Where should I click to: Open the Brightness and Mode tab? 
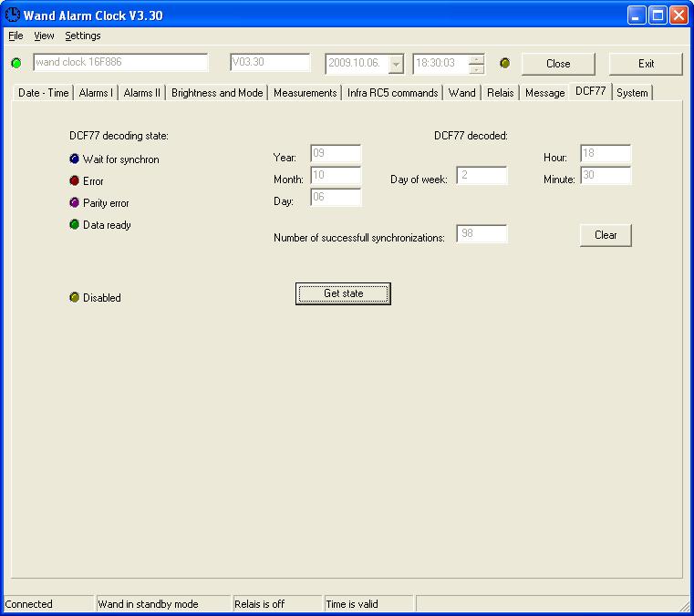(x=217, y=93)
